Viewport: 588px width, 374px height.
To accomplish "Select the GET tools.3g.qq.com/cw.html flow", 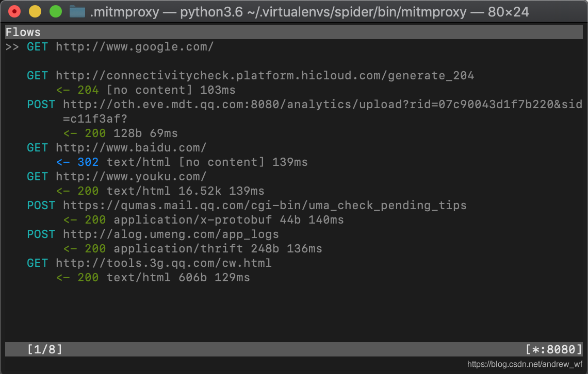I will coord(149,263).
